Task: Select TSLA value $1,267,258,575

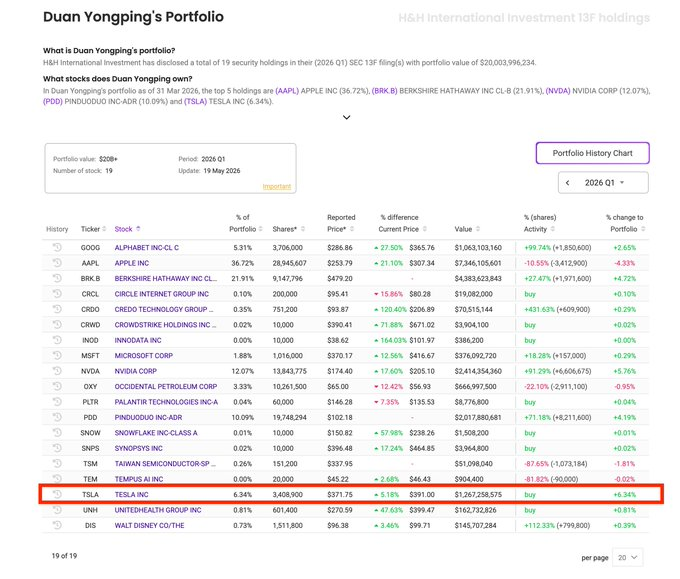Action: click(x=478, y=494)
